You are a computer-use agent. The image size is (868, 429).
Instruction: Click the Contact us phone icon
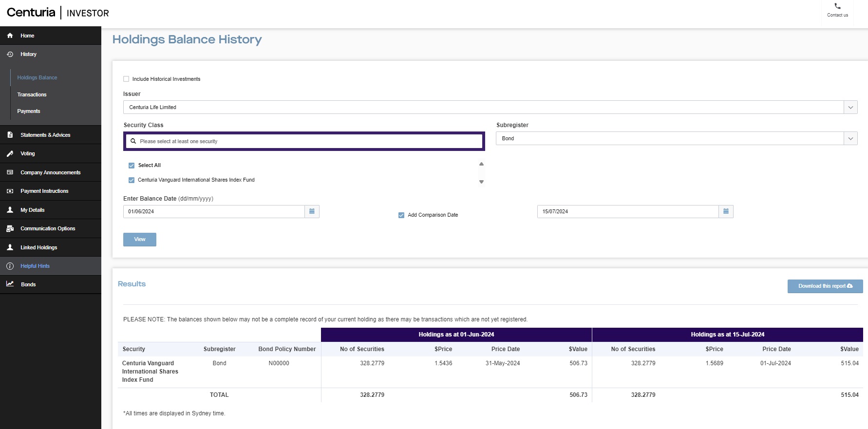click(x=837, y=6)
